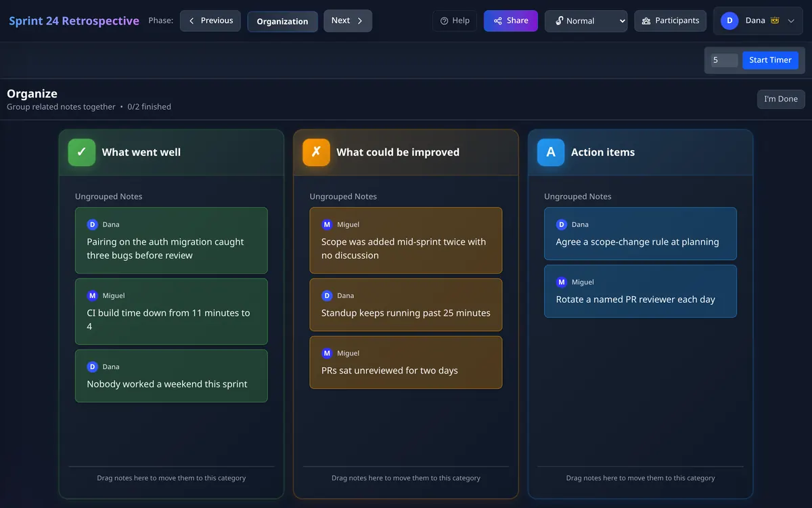Click the What could be improved column heading
The height and width of the screenshot is (508, 812).
point(398,152)
